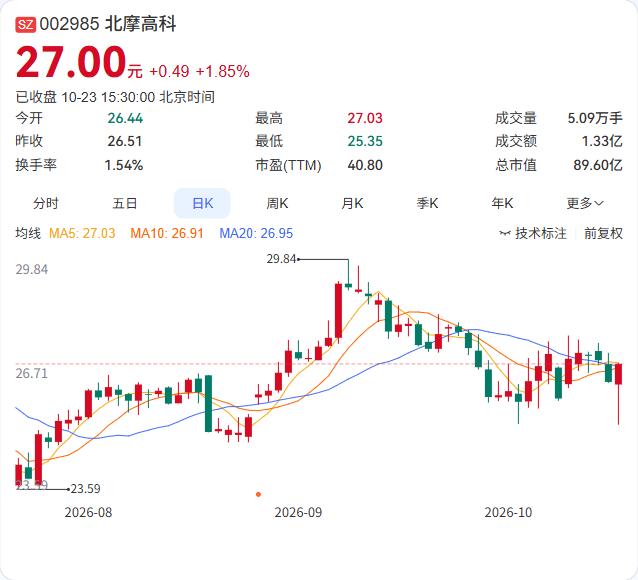Image resolution: width=638 pixels, height=580 pixels.
Task: Select the 日K tab
Action: (202, 203)
